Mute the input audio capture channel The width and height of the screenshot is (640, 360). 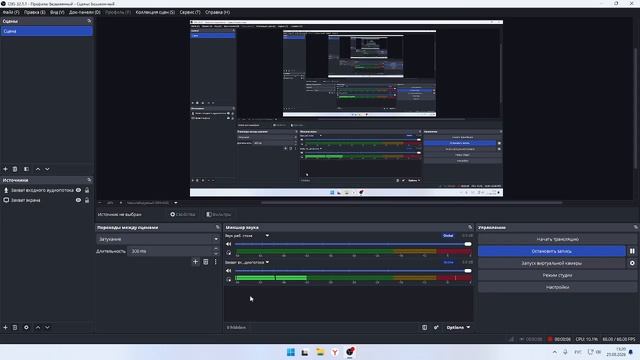(x=229, y=271)
